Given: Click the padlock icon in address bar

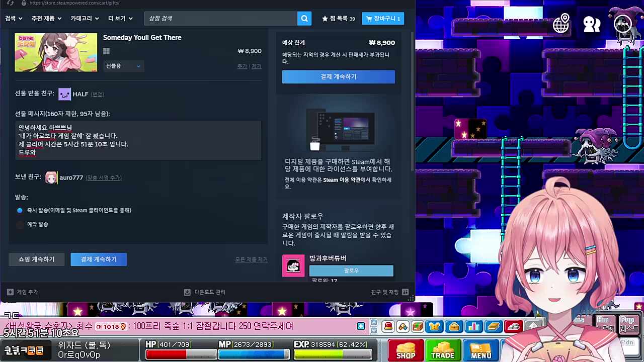Looking at the screenshot, I should pos(23,3).
